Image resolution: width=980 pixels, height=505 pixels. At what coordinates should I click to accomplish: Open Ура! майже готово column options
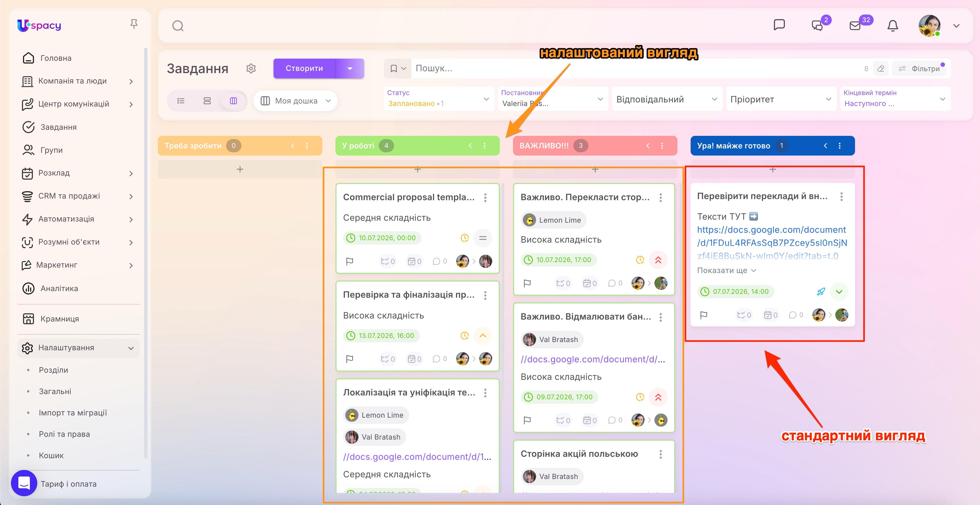click(840, 146)
